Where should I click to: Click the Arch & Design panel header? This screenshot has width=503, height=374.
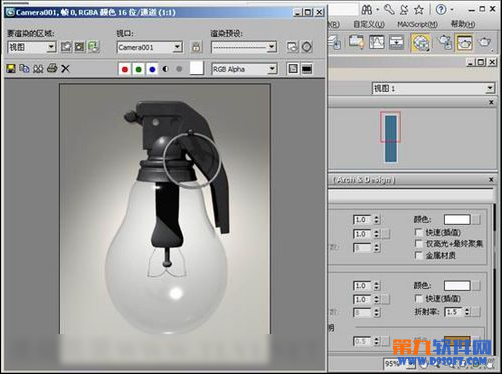(x=411, y=180)
